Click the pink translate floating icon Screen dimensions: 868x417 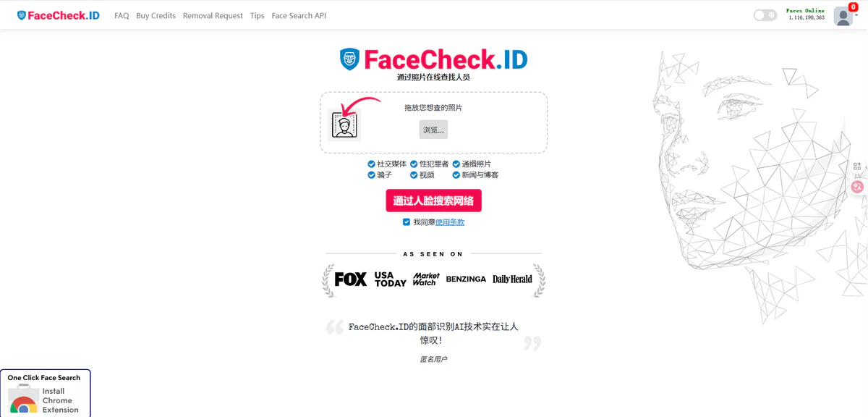(858, 187)
